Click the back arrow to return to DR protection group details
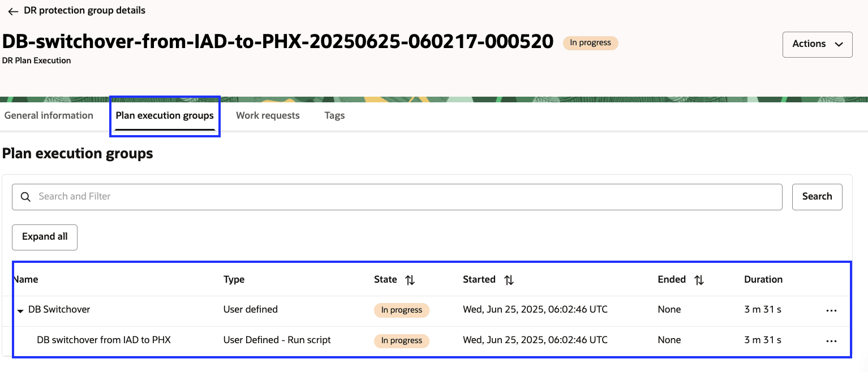The height and width of the screenshot is (372, 868). (12, 10)
